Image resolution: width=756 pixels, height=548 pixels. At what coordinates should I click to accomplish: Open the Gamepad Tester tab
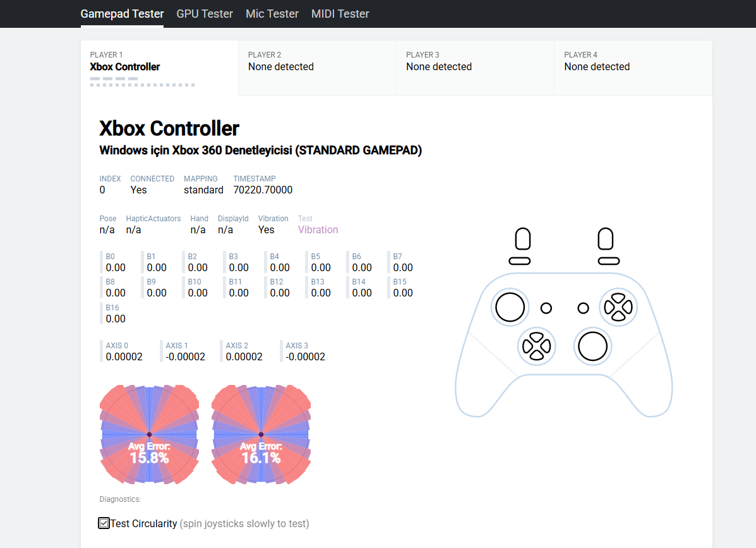(x=122, y=14)
